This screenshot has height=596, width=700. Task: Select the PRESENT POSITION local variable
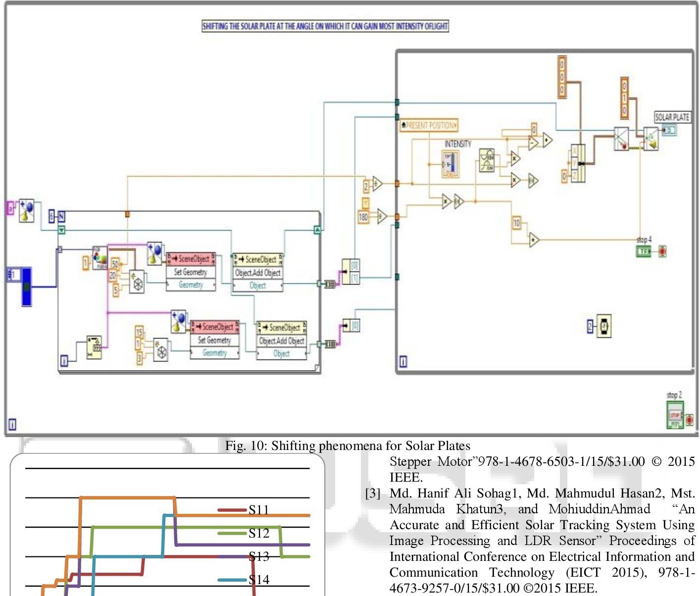429,125
